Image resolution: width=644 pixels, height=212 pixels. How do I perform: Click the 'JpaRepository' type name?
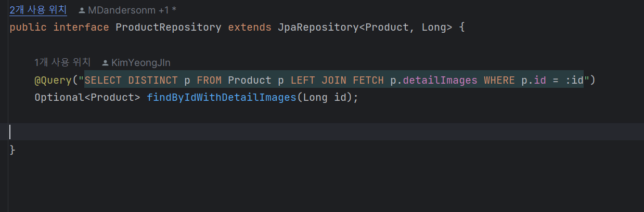pos(318,28)
